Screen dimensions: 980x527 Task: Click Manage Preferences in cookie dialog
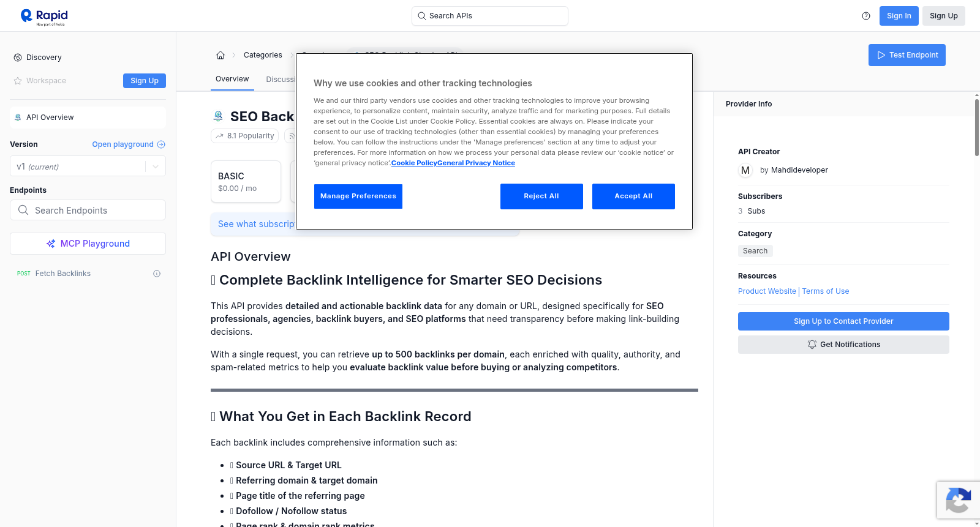pyautogui.click(x=358, y=196)
